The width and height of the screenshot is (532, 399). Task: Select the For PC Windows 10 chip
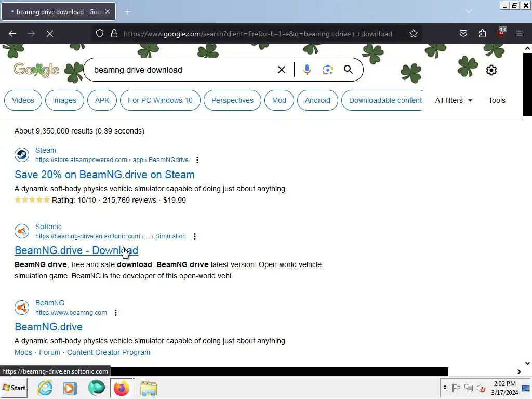[160, 100]
